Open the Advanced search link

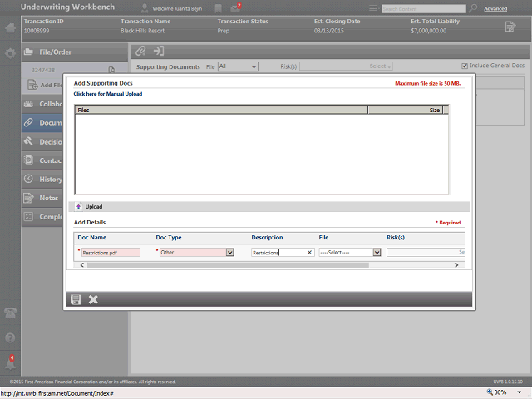(495, 9)
